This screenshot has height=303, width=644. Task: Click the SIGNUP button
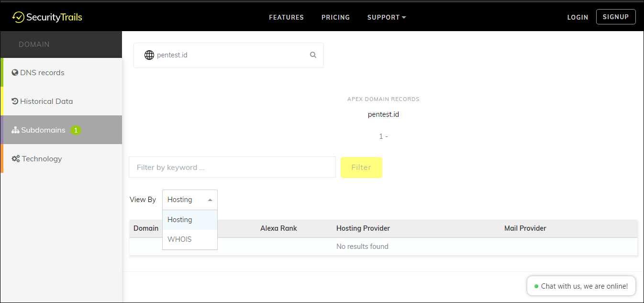click(x=616, y=17)
